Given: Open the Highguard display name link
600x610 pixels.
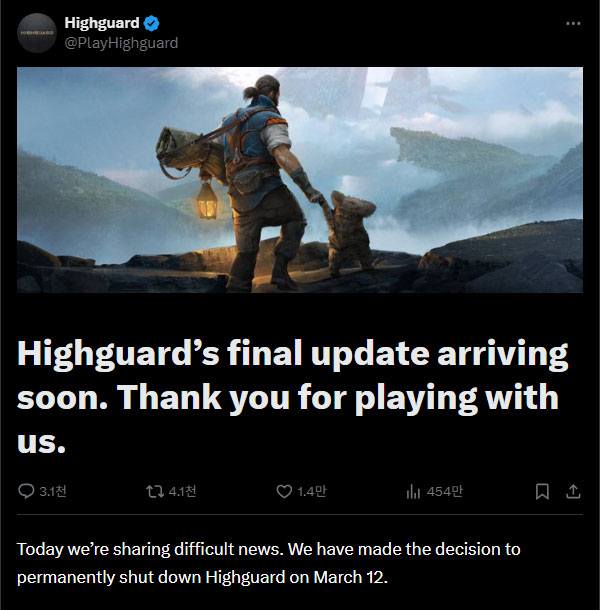Looking at the screenshot, I should [x=102, y=23].
